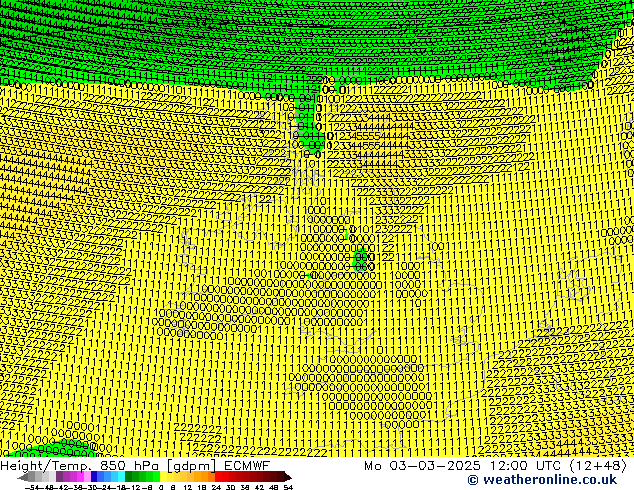Click the bright red legend swatch above 24
The image size is (634, 490).
[218, 476]
